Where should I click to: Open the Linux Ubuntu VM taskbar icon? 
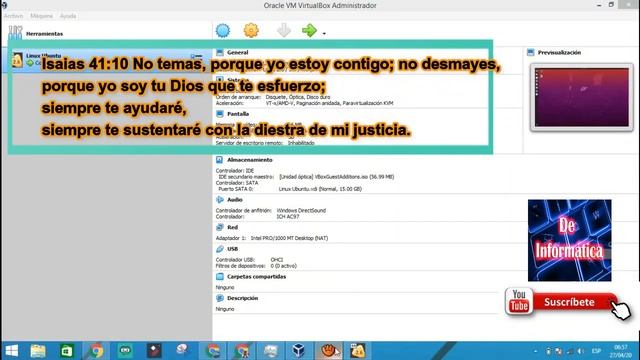[358, 351]
